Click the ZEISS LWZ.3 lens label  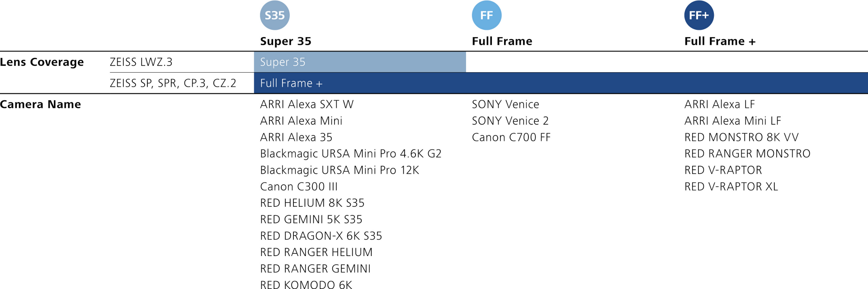click(141, 62)
